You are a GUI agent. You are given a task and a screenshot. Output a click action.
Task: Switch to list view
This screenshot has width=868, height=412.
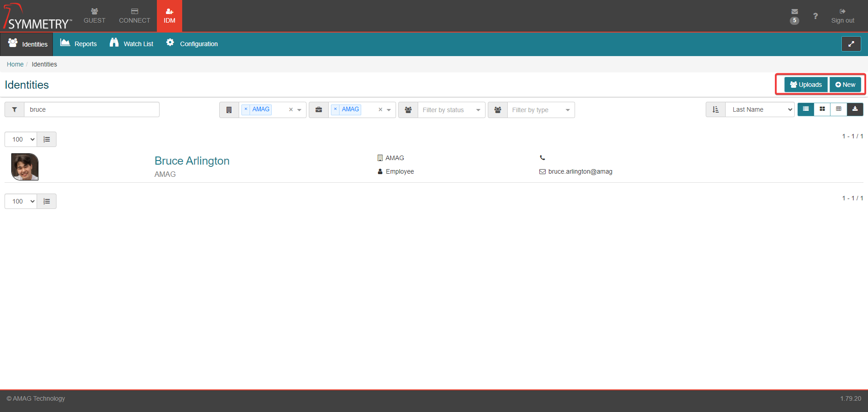click(806, 109)
